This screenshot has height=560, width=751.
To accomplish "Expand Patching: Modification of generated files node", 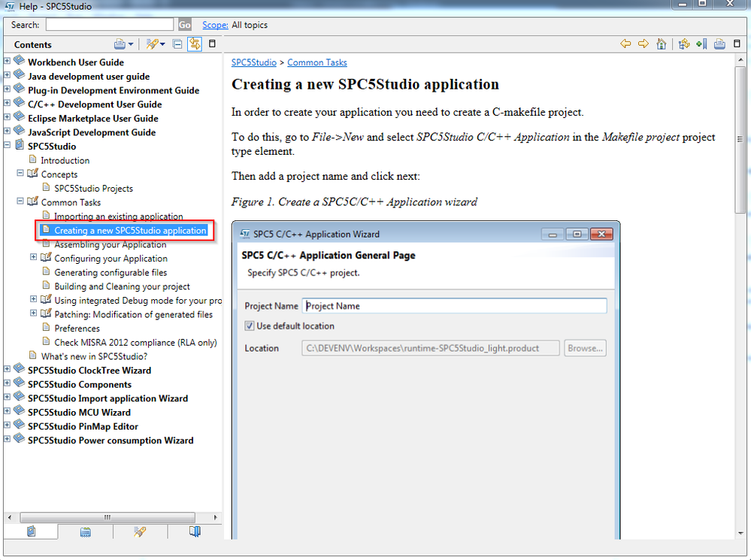I will 34,313.
